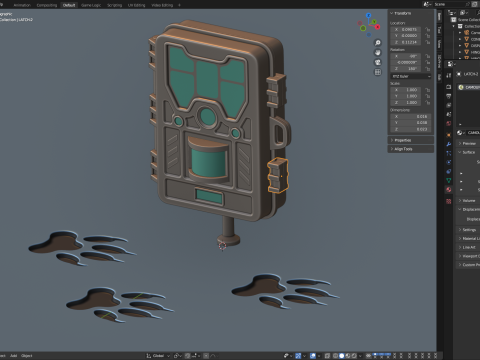This screenshot has height=360, width=480.
Task: Toggle viewport overlays button
Action: (x=313, y=356)
